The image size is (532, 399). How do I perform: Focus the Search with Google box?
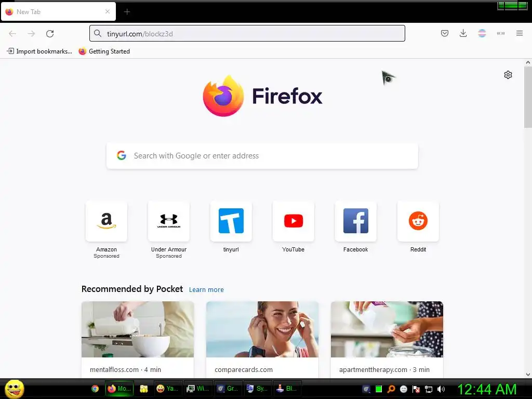pyautogui.click(x=262, y=156)
